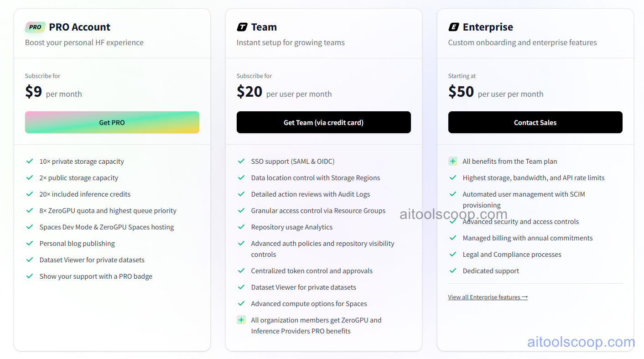Select the plus icon for ZeroGPU organization benefits
The height and width of the screenshot is (359, 644).
point(241,320)
